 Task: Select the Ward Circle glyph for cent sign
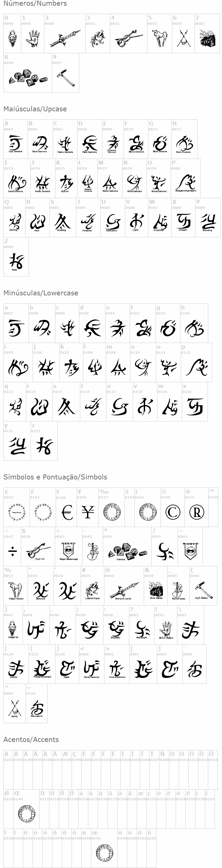(16, 512)
